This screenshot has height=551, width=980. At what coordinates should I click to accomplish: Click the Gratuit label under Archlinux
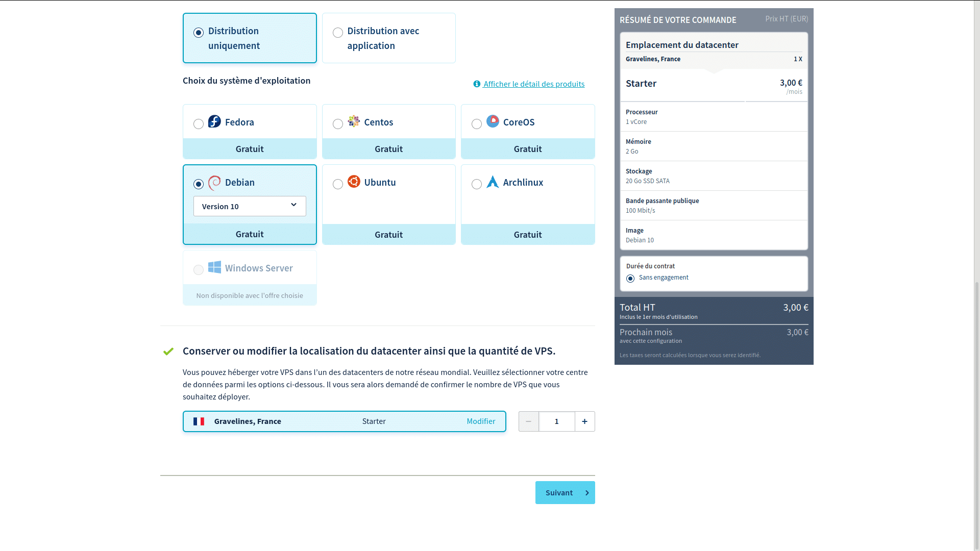point(528,235)
